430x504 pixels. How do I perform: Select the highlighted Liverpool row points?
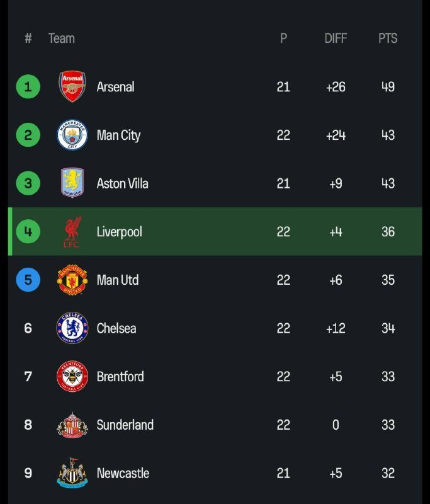point(388,232)
